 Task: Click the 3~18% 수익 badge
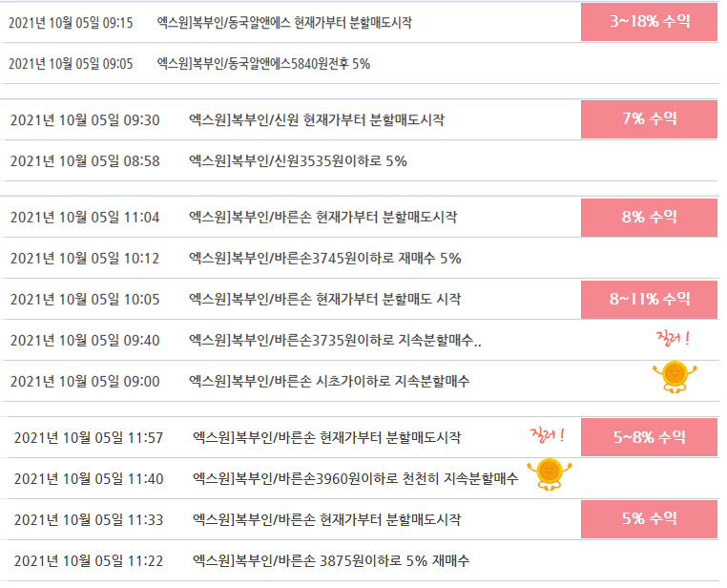pos(649,22)
